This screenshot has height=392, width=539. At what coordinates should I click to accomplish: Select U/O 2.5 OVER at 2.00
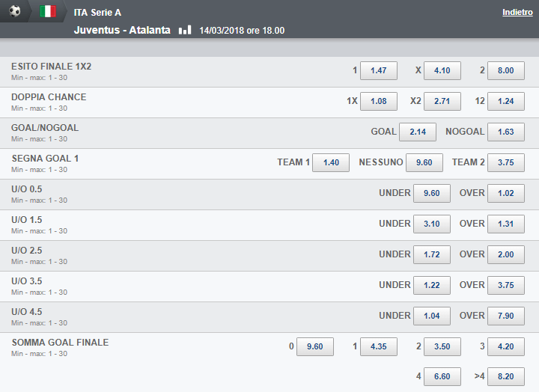[505, 254]
